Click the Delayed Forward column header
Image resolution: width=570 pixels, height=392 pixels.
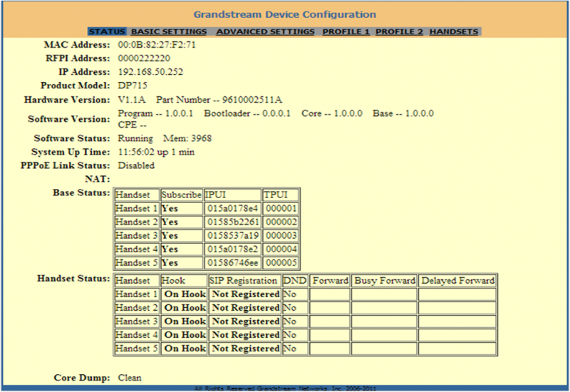(x=457, y=281)
